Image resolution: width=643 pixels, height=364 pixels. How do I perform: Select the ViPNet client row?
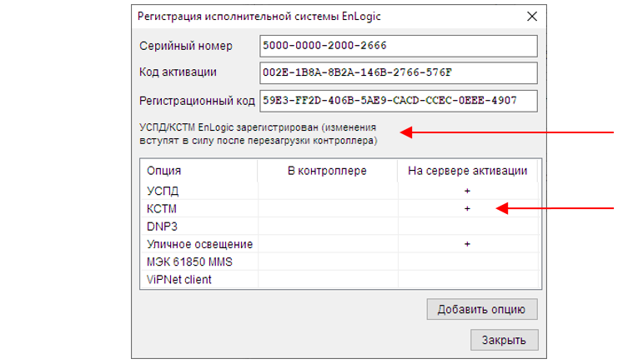[340, 279]
